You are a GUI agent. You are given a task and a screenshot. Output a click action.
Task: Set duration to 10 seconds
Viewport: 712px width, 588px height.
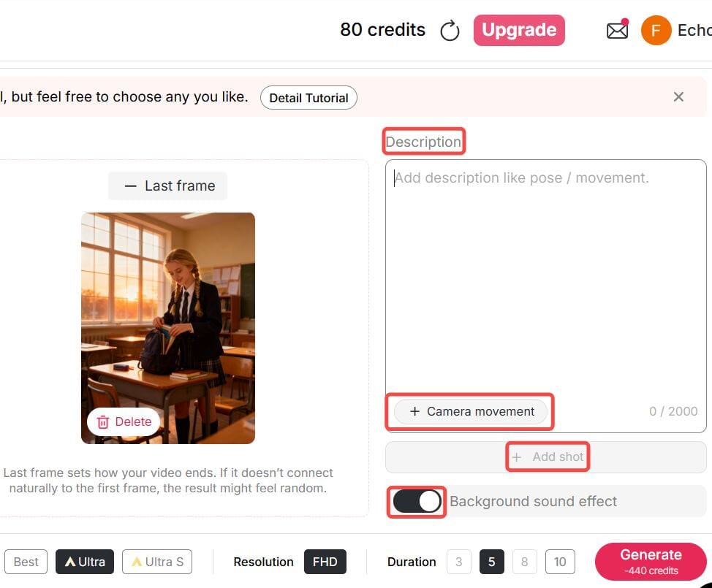tap(560, 562)
